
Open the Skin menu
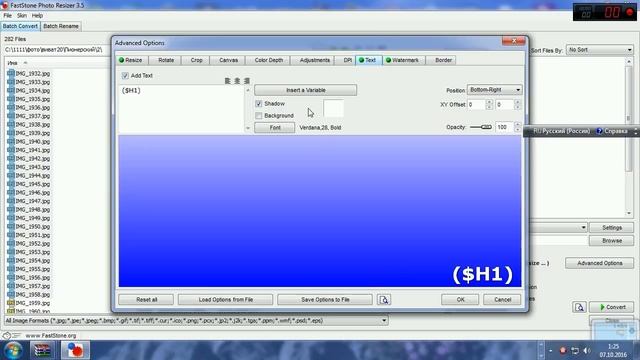(22, 16)
